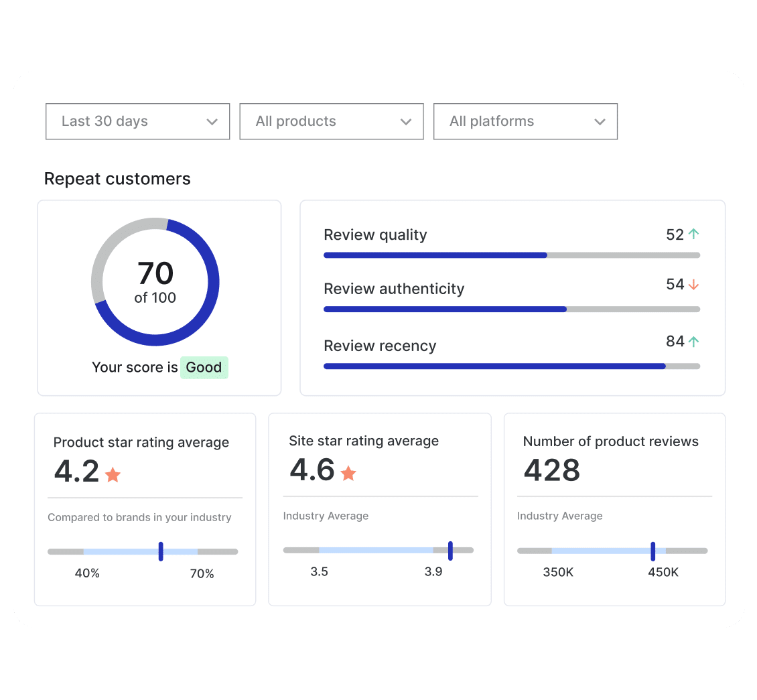757x700 pixels.
Task: Click the 70 of 100 donut chart
Action: 155,282
